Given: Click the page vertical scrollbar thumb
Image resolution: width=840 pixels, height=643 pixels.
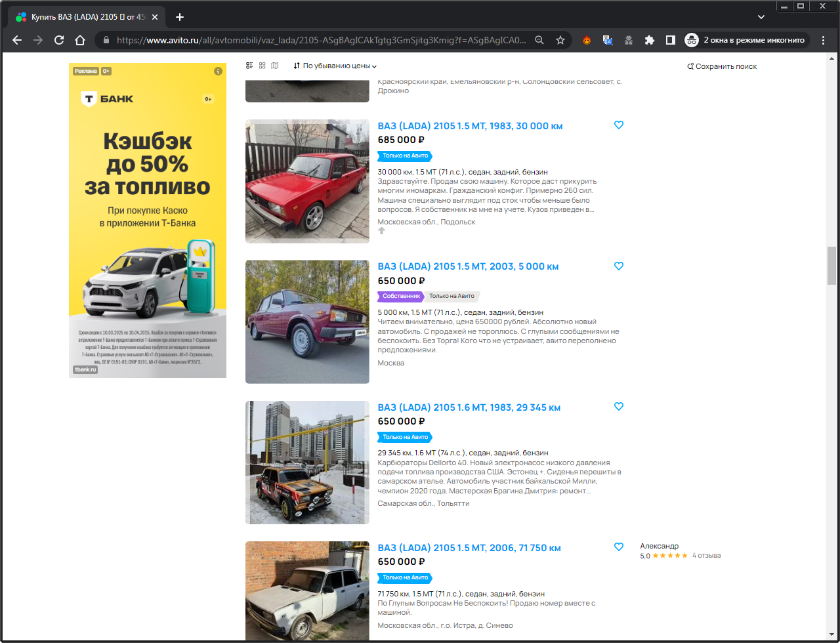Looking at the screenshot, I should tap(831, 266).
